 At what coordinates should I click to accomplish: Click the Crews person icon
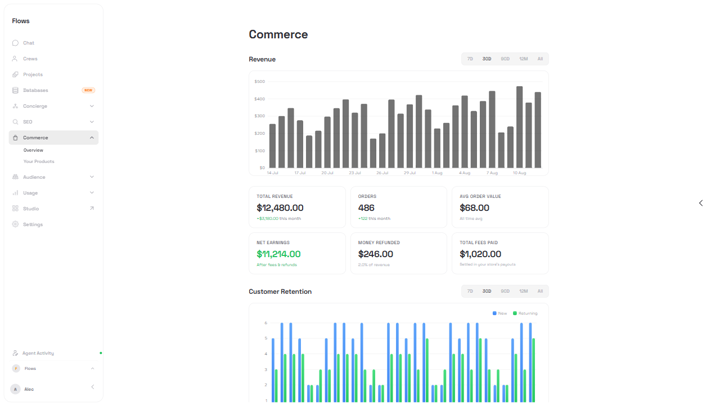click(15, 59)
